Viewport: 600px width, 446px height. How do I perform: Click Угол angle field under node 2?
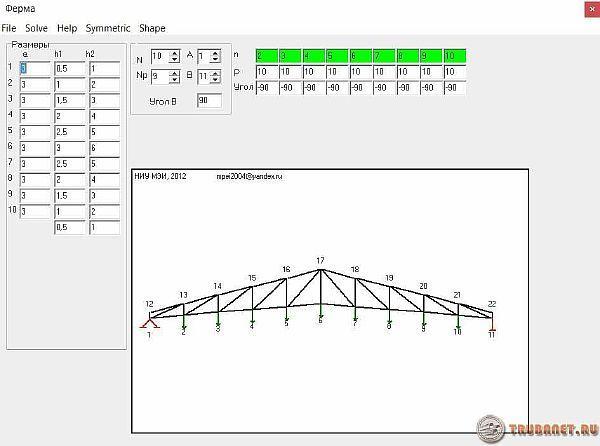coord(267,88)
